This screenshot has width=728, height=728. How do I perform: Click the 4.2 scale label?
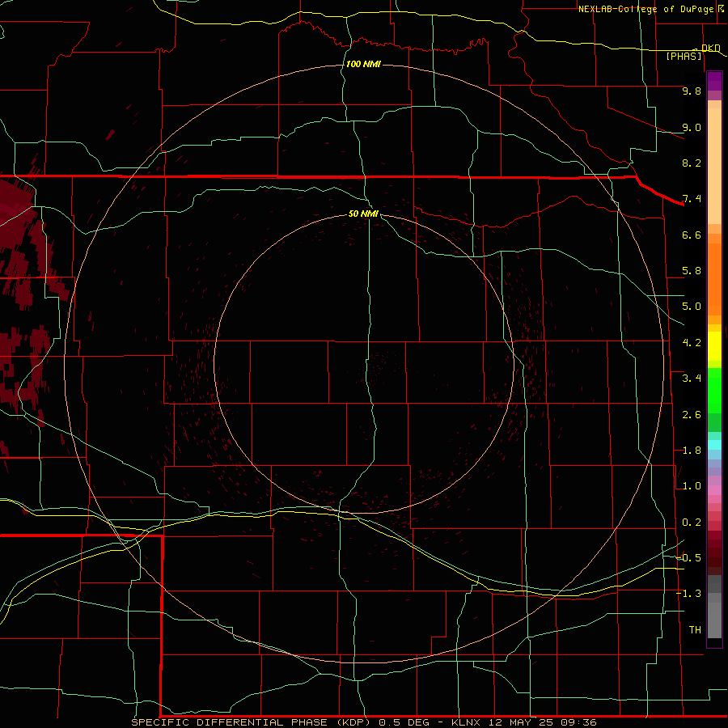692,343
